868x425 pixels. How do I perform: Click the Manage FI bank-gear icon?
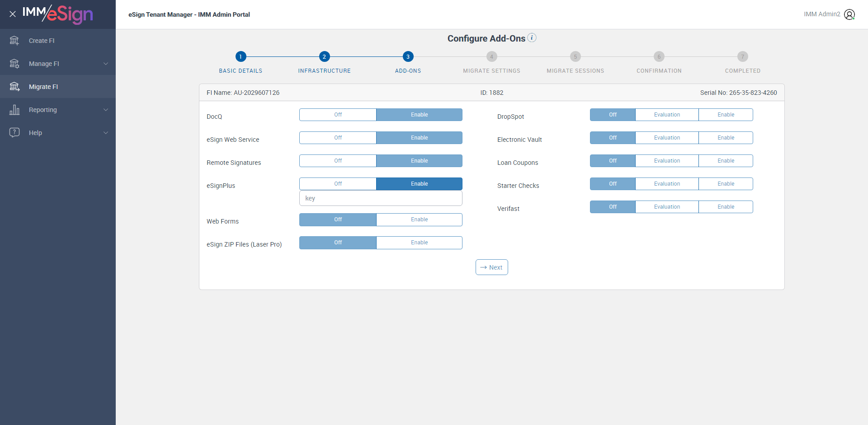tap(14, 64)
